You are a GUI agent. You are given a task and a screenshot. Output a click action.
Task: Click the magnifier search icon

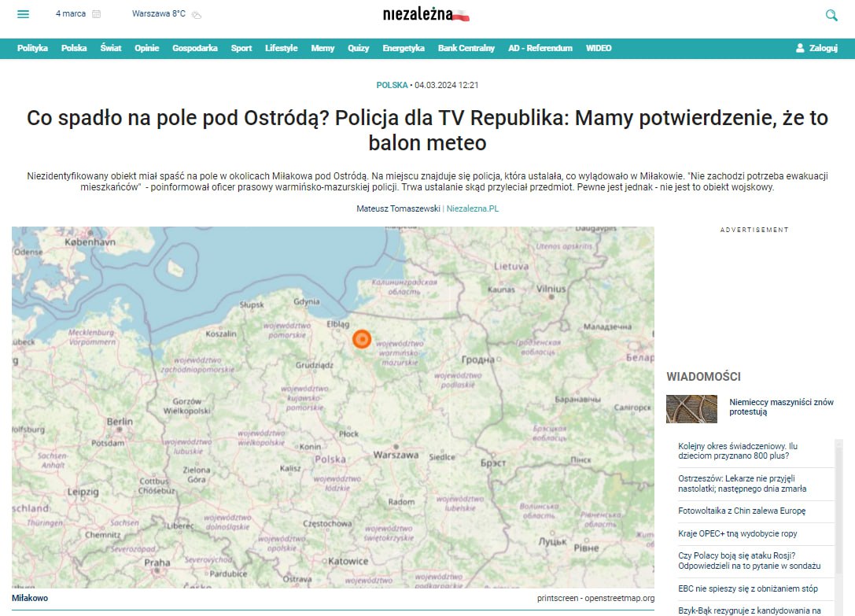[831, 15]
